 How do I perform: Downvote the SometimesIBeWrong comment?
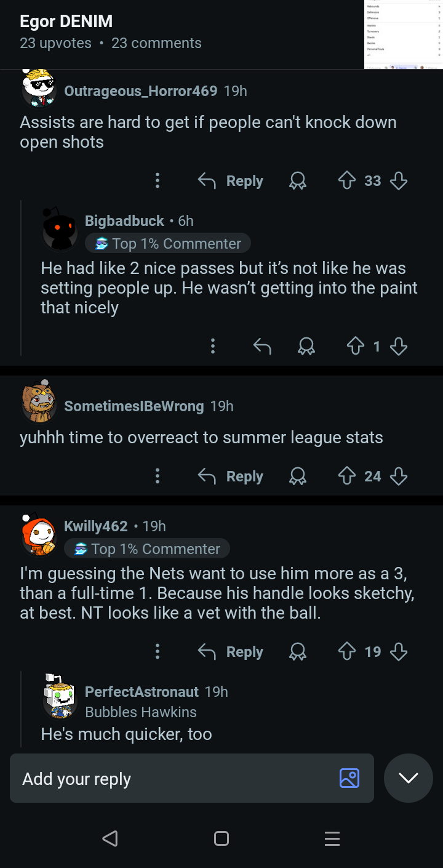399,476
